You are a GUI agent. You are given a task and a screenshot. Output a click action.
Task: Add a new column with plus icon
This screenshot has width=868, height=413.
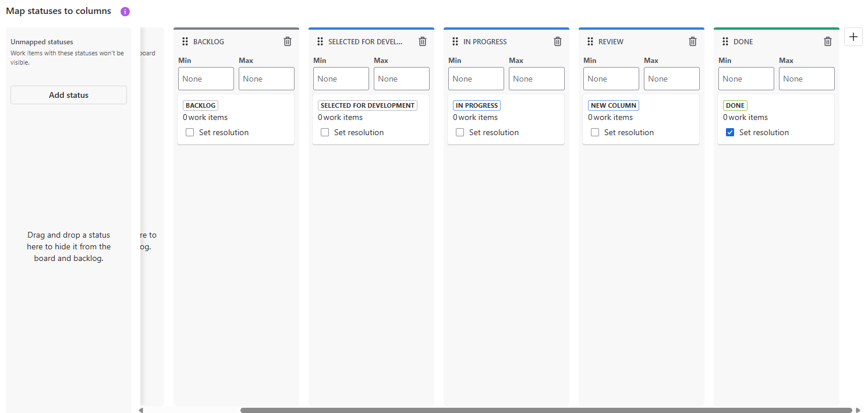(x=853, y=37)
